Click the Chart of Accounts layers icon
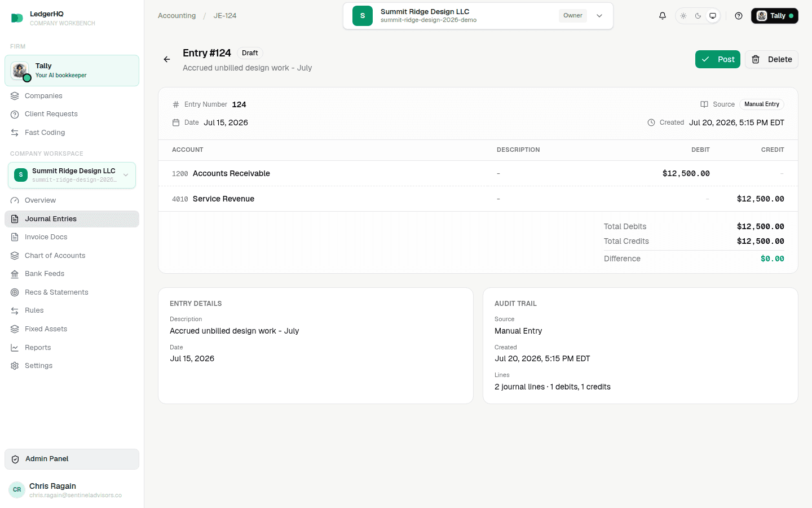 (15, 256)
